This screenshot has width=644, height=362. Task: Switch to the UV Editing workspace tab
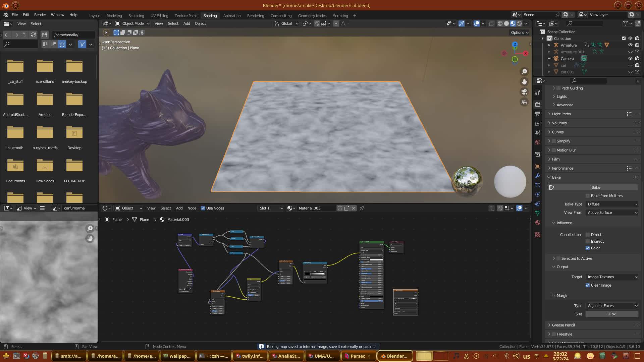pyautogui.click(x=159, y=16)
